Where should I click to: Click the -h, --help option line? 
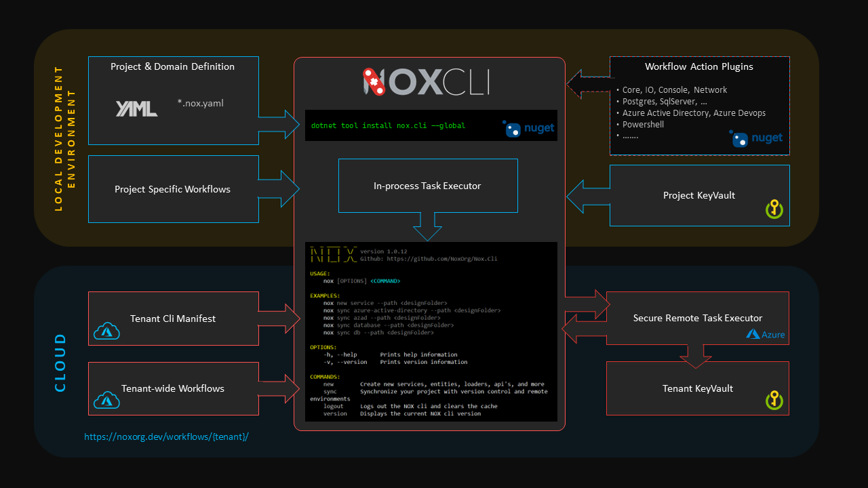(x=390, y=354)
